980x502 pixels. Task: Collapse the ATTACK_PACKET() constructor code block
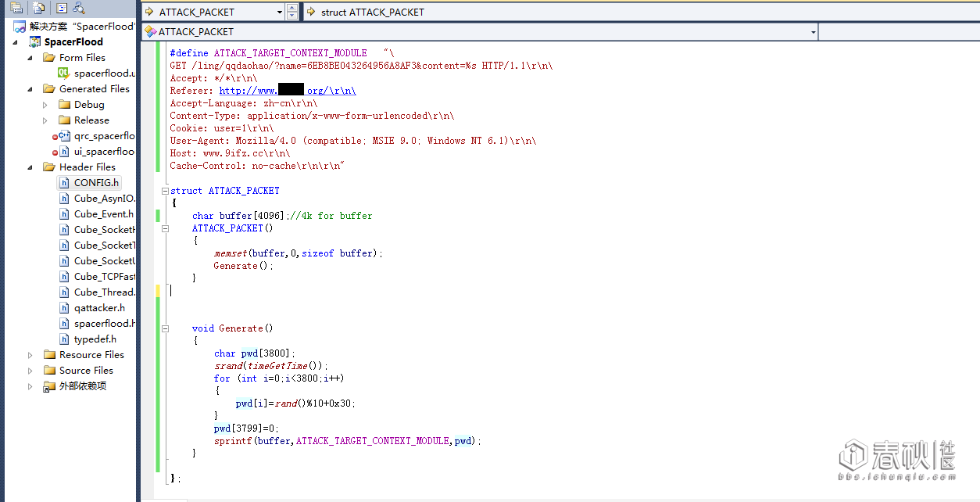pyautogui.click(x=165, y=228)
